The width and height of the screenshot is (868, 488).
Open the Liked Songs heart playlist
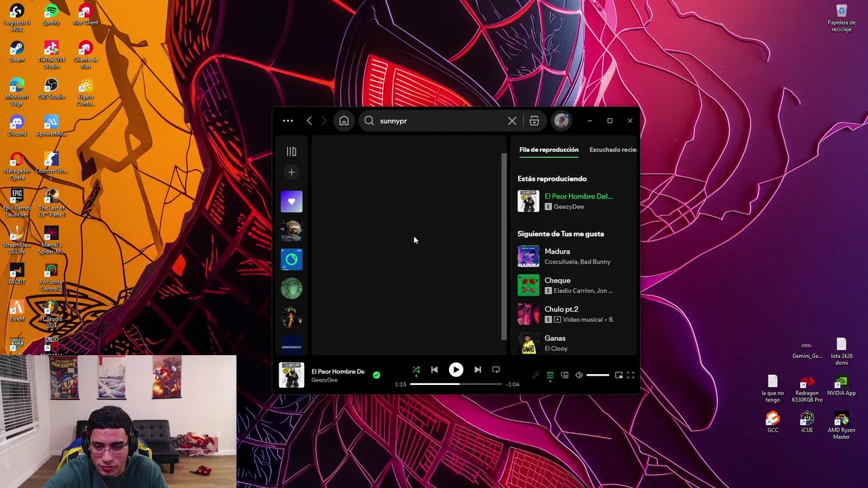coord(292,201)
